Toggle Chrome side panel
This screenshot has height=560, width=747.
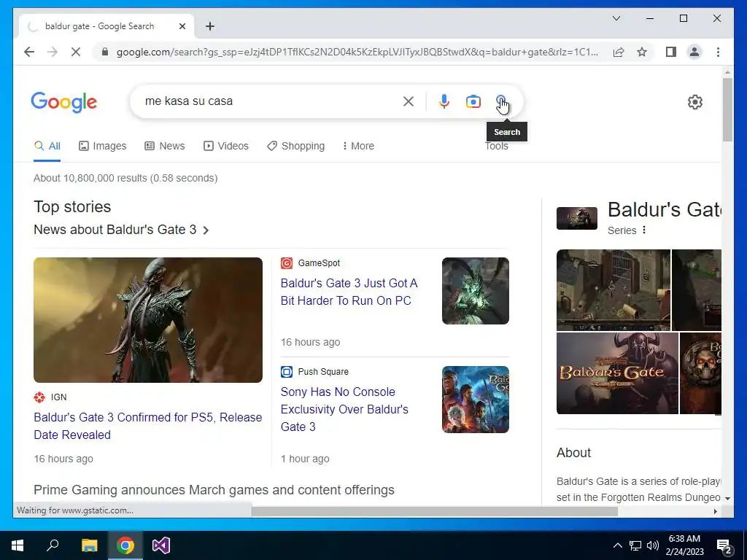tap(671, 52)
